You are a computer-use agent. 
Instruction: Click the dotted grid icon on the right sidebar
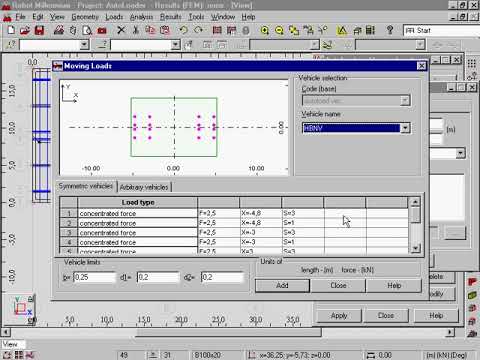471,63
